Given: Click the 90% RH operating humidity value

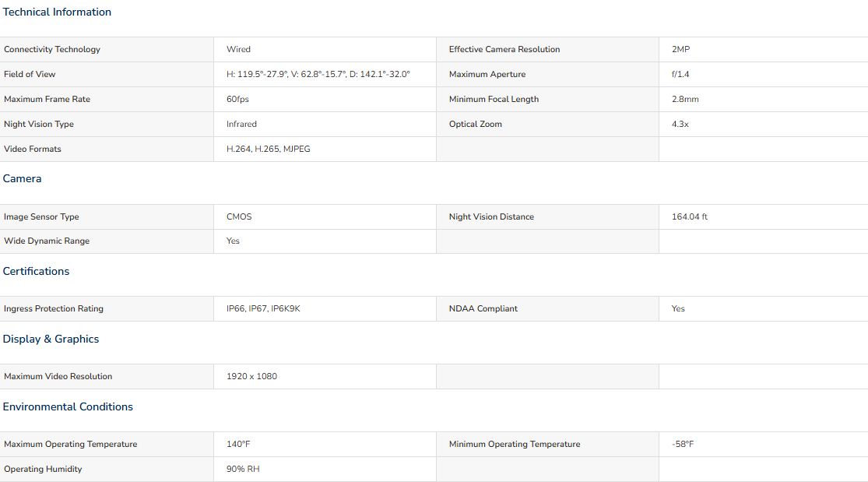Looking at the screenshot, I should pos(243,469).
